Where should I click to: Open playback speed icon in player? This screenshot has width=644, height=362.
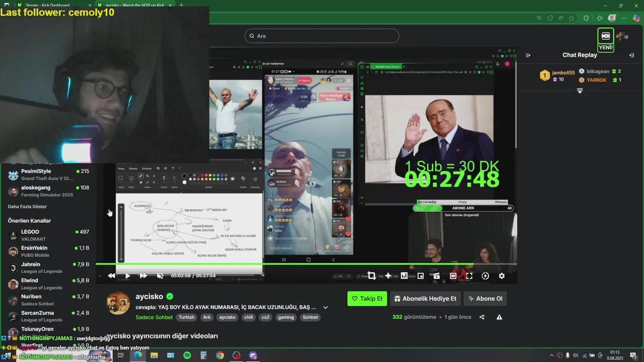(x=485, y=276)
